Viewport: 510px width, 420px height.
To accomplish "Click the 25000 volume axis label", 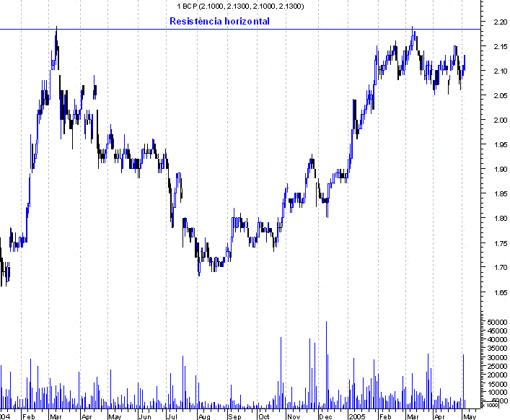I will tap(497, 366).
